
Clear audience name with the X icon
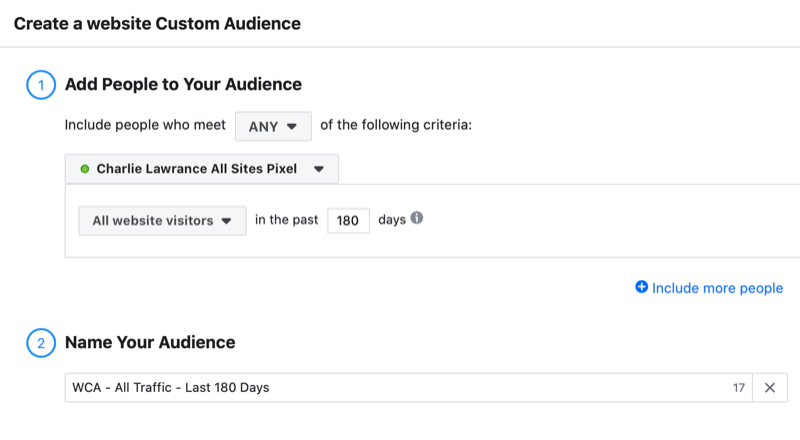click(x=769, y=388)
